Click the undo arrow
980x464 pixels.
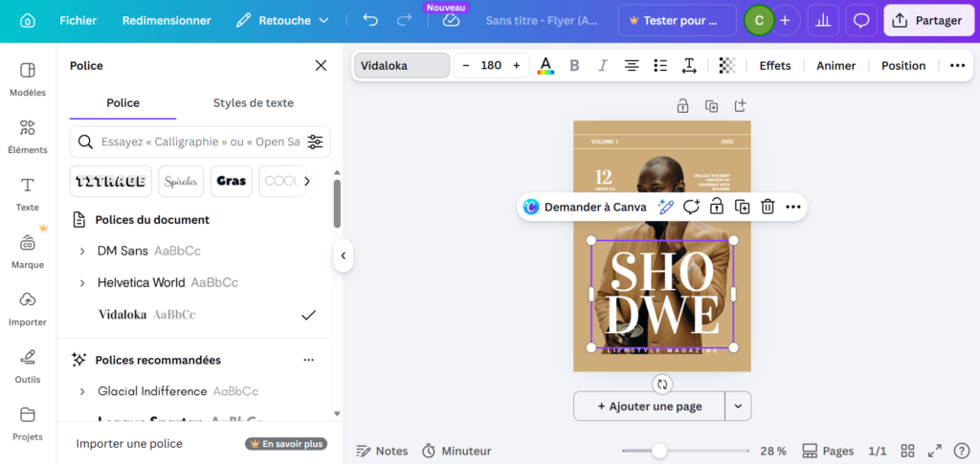pyautogui.click(x=370, y=21)
